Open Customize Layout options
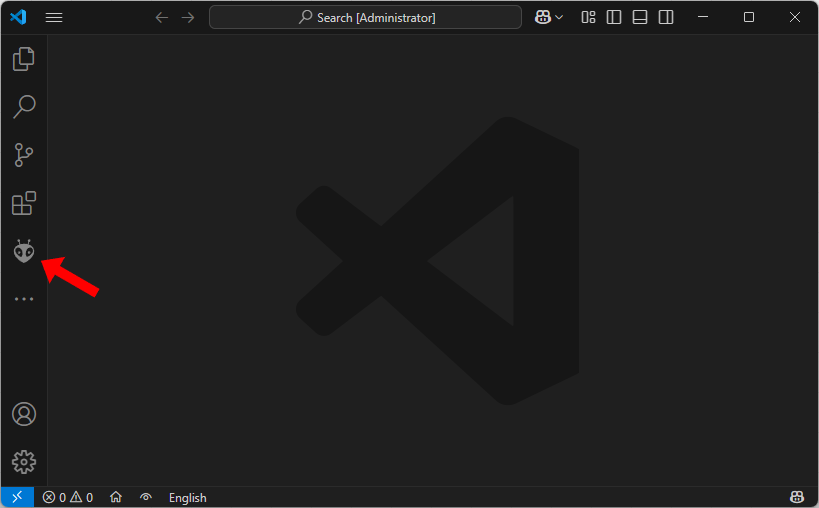Image resolution: width=819 pixels, height=508 pixels. click(588, 17)
